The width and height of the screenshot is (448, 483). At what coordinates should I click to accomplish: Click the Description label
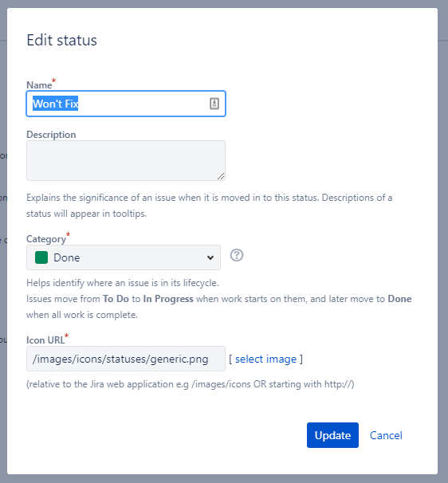(x=51, y=135)
